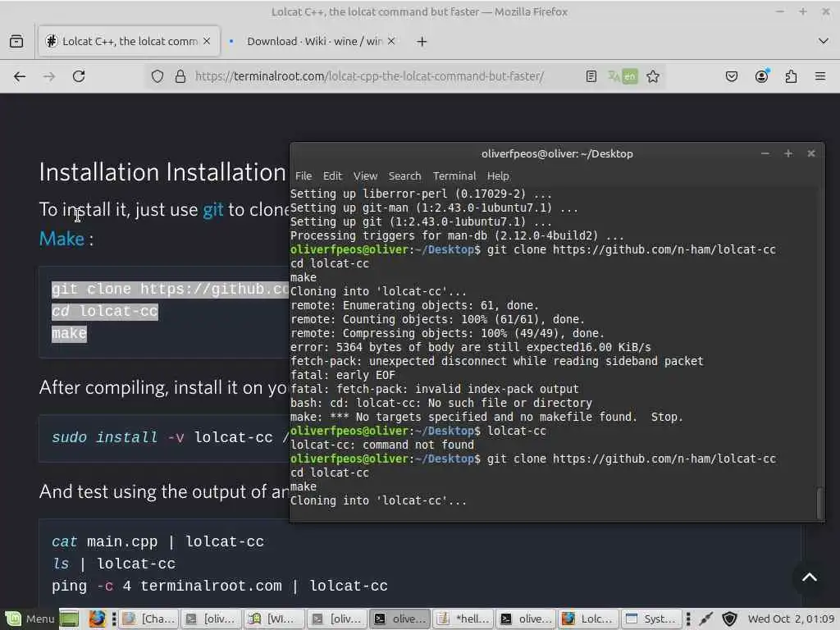Screen dimensions: 840x630
Task: Open the Firefox account icon
Action: coord(761,76)
